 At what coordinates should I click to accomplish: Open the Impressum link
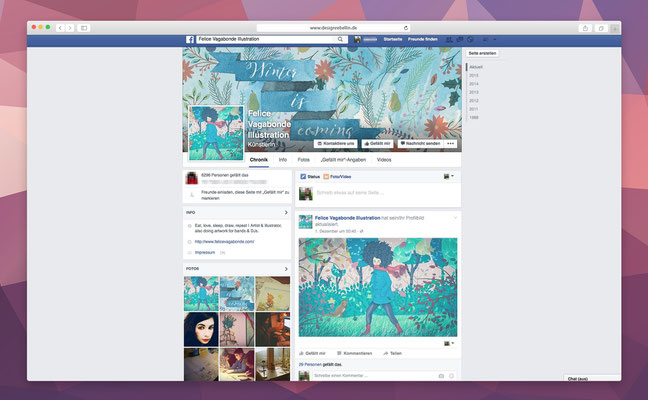pyautogui.click(x=205, y=252)
